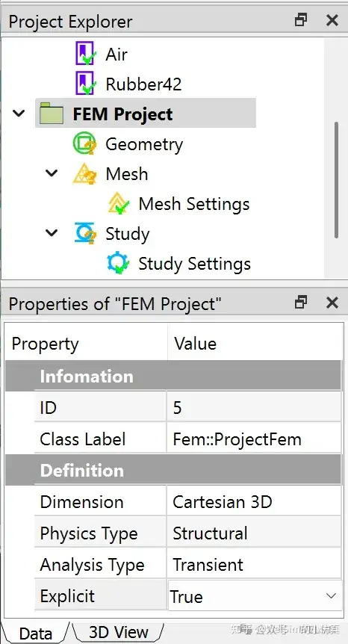This screenshot has width=348, height=644.
Task: Click the FEM Project folder icon
Action: [52, 114]
